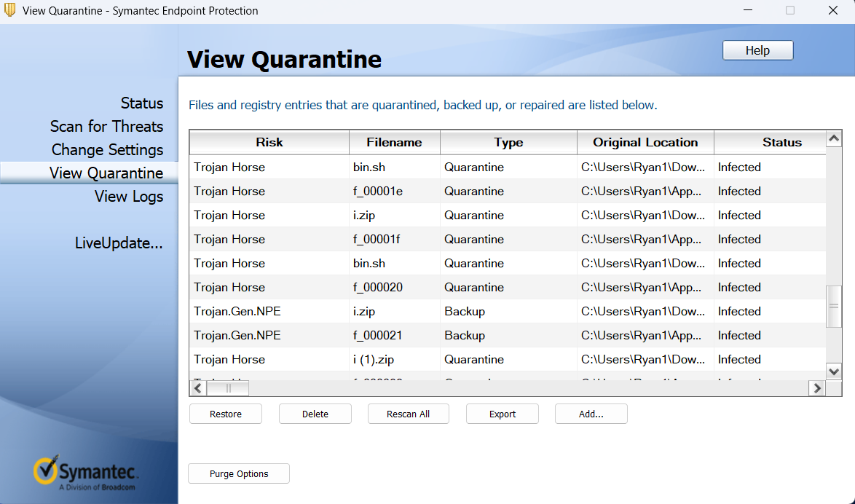Click original location of i (1).zip row
Image resolution: width=855 pixels, height=504 pixels.
643,360
